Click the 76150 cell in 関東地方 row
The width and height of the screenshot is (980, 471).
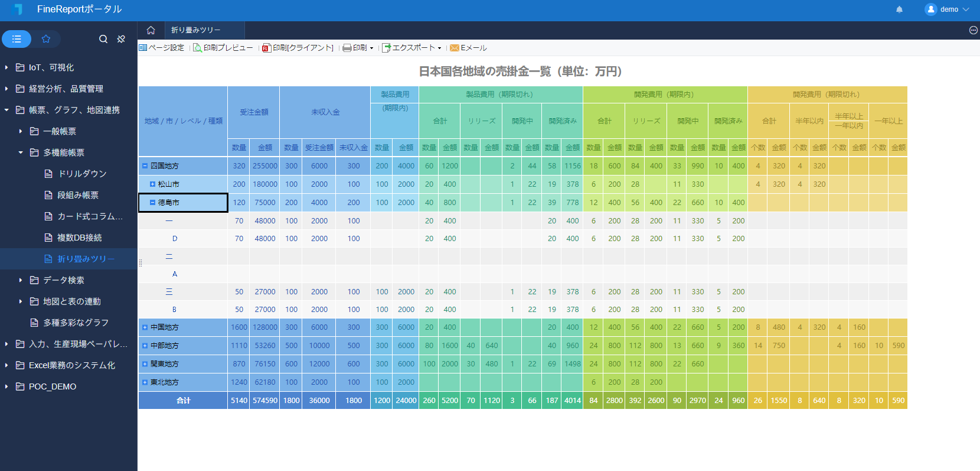[x=265, y=364]
